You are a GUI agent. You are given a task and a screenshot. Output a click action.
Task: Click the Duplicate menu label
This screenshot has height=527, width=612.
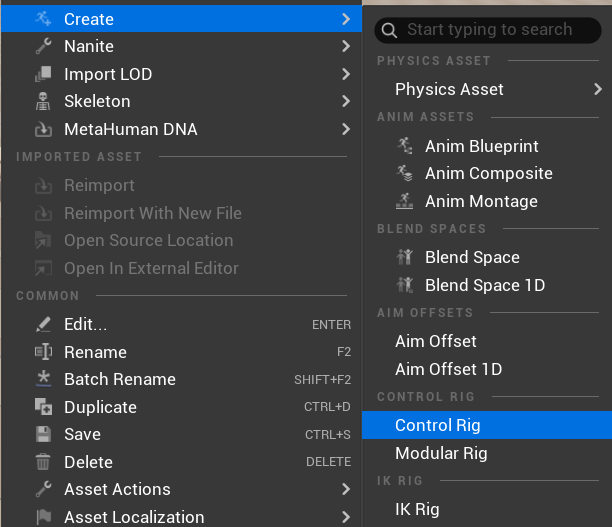tap(100, 407)
